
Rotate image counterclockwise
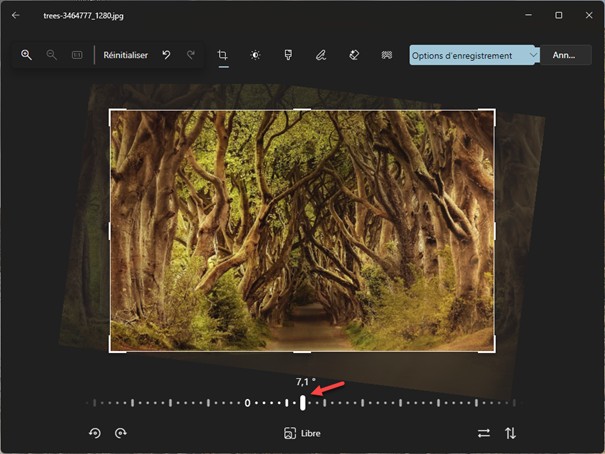pyautogui.click(x=95, y=433)
